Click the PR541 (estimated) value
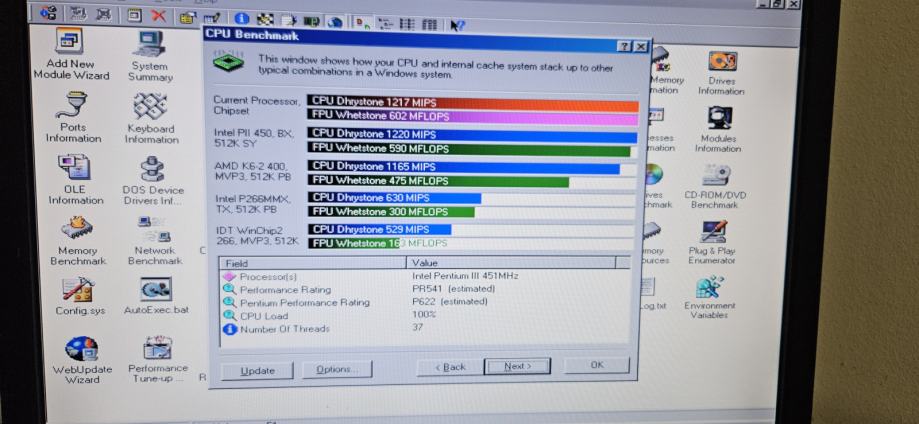919x424 pixels. point(454,289)
